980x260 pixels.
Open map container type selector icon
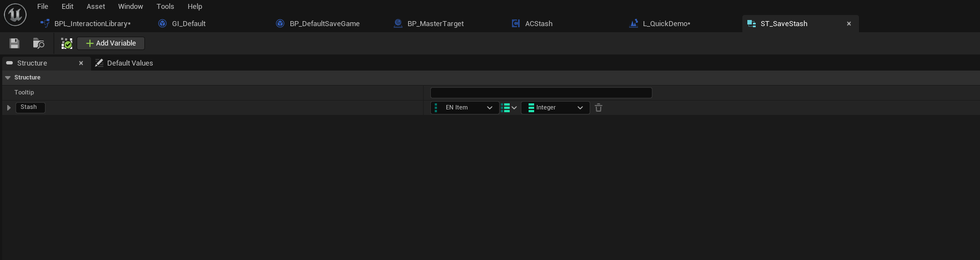pyautogui.click(x=509, y=108)
